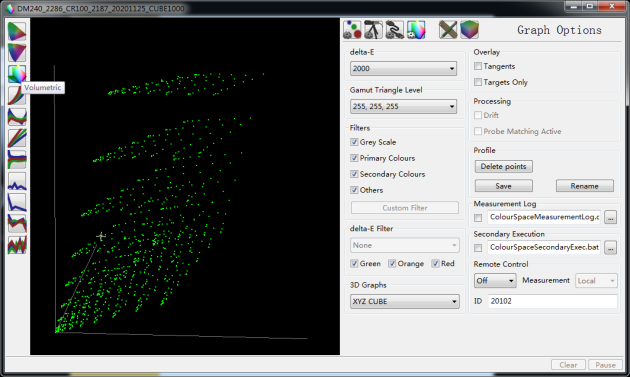Open the Gamut Triangle Level dropdown

point(403,107)
